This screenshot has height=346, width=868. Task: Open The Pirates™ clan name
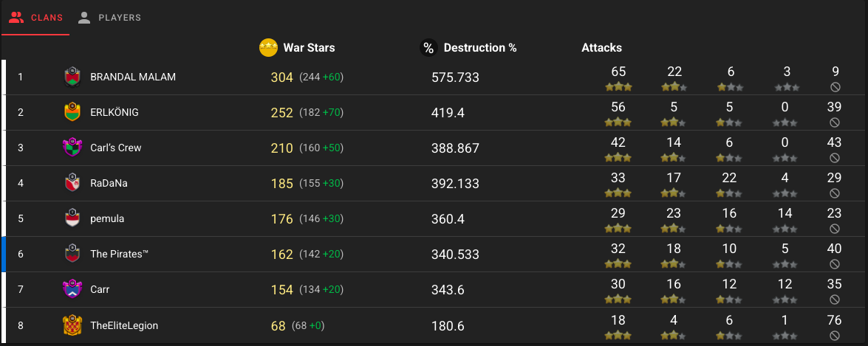(x=120, y=255)
